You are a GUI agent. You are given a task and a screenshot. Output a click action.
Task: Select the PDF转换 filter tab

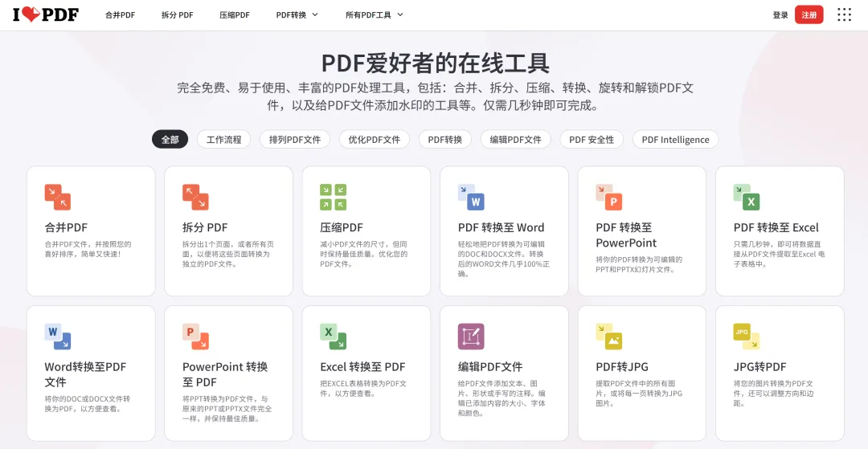(445, 139)
